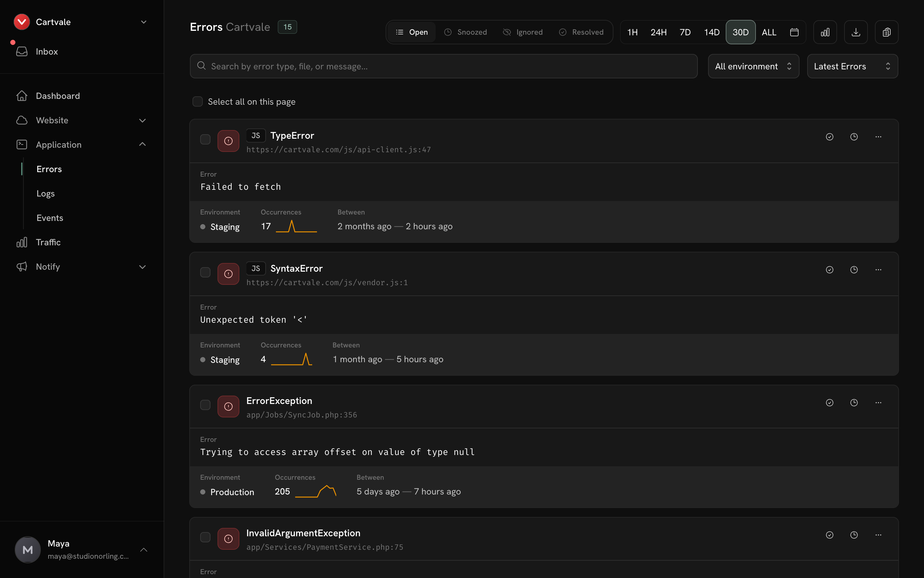Select Errors in the Application submenu
924x578 pixels.
pos(49,169)
